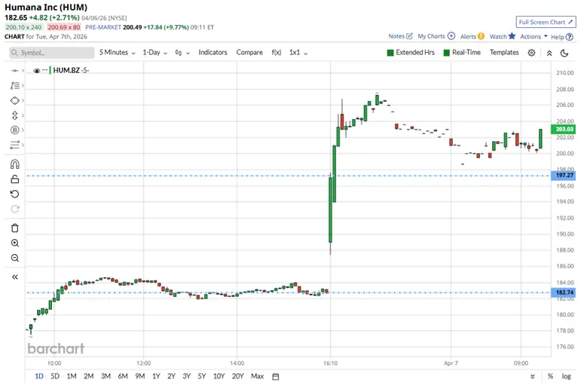Open Notes link
This screenshot has width=587, height=392.
(x=400, y=36)
